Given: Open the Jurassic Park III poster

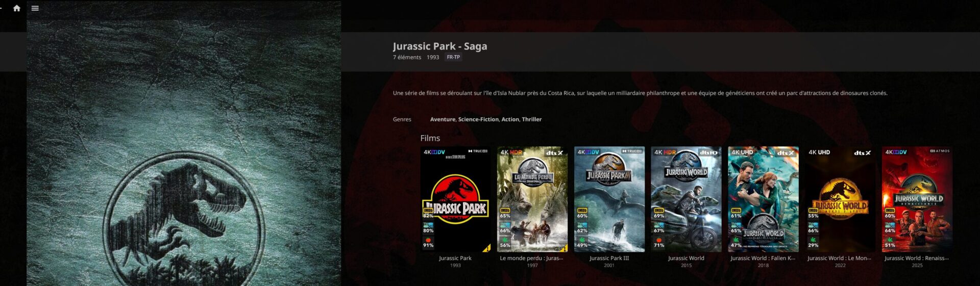Looking at the screenshot, I should pos(609,199).
